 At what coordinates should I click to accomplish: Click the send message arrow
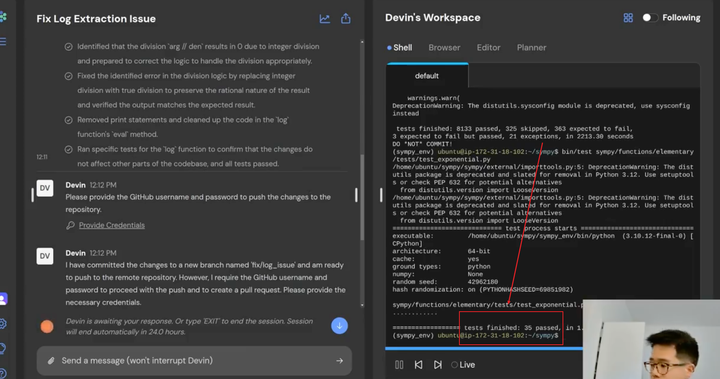[339, 361]
